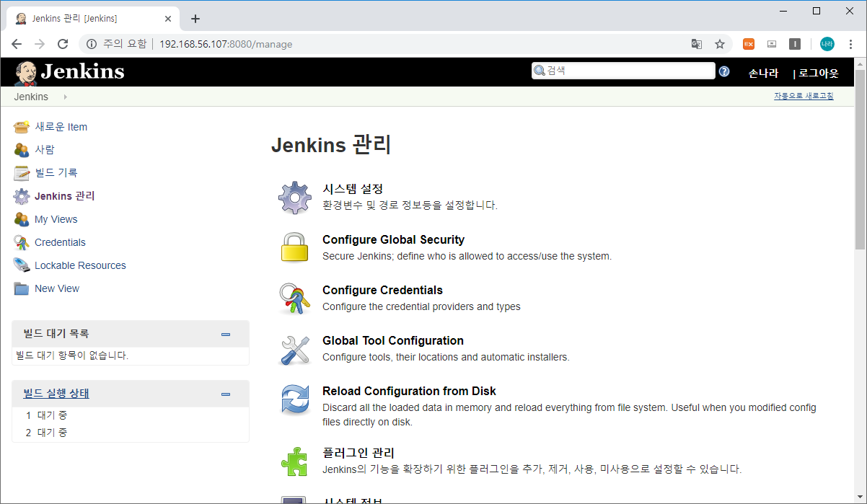The width and height of the screenshot is (867, 504).
Task: Click the '2 대기 중' executor row
Action: [131, 433]
